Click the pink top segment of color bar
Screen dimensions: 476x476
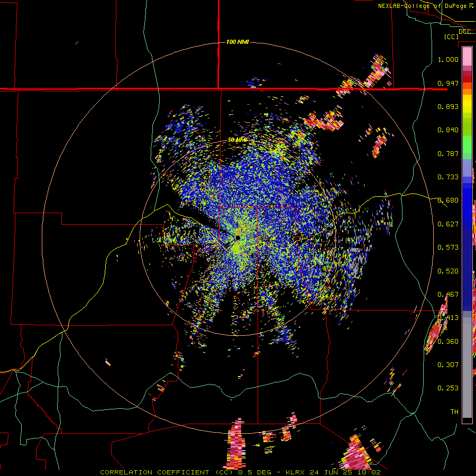(467, 57)
